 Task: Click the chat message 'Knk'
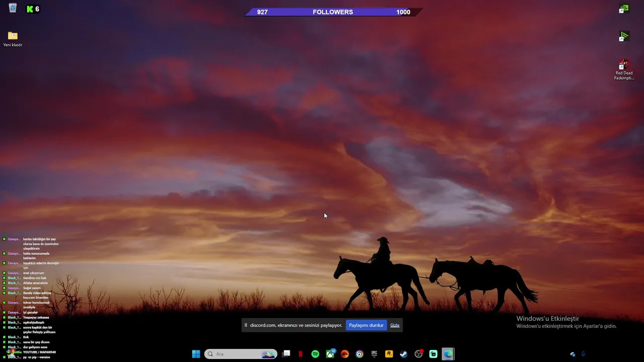pos(26,337)
